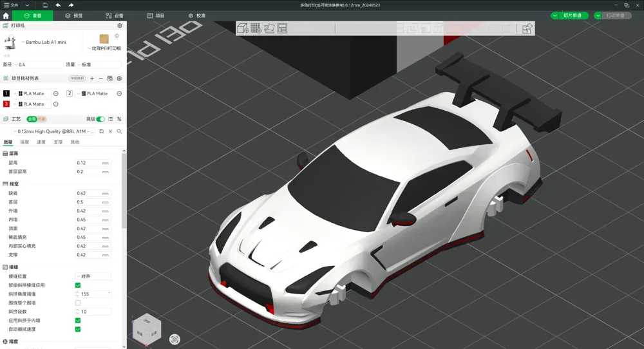The width and height of the screenshot is (644, 349).
Task: Undo the last action with the left arrow
Action: pyautogui.click(x=59, y=5)
